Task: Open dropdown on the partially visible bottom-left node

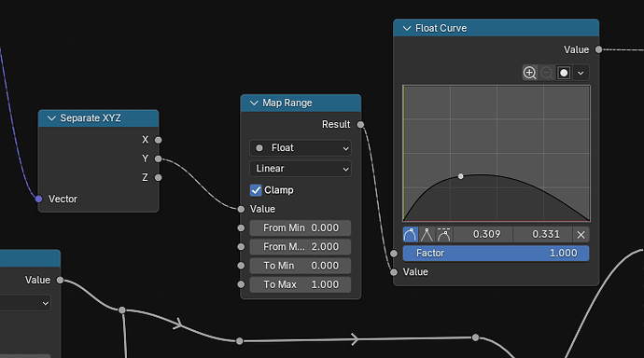Action: [x=24, y=303]
